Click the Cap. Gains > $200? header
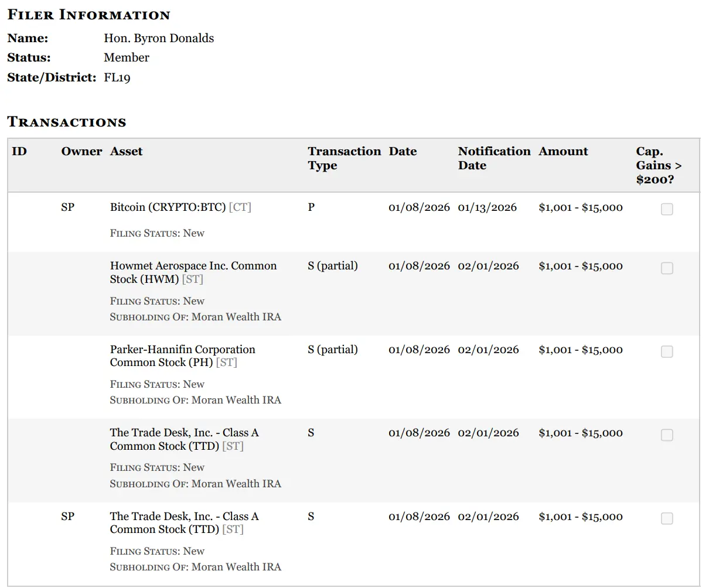Screen dimensions: 709x588 coord(659,165)
